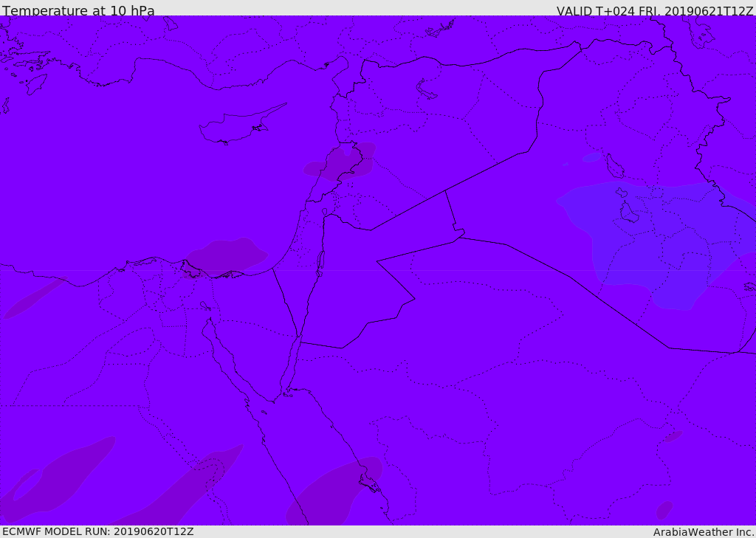This screenshot has height=538, width=756.
Task: Click 'ECMWF MODEL RUN: 20190620T12Z' footer text
Action: pyautogui.click(x=98, y=532)
